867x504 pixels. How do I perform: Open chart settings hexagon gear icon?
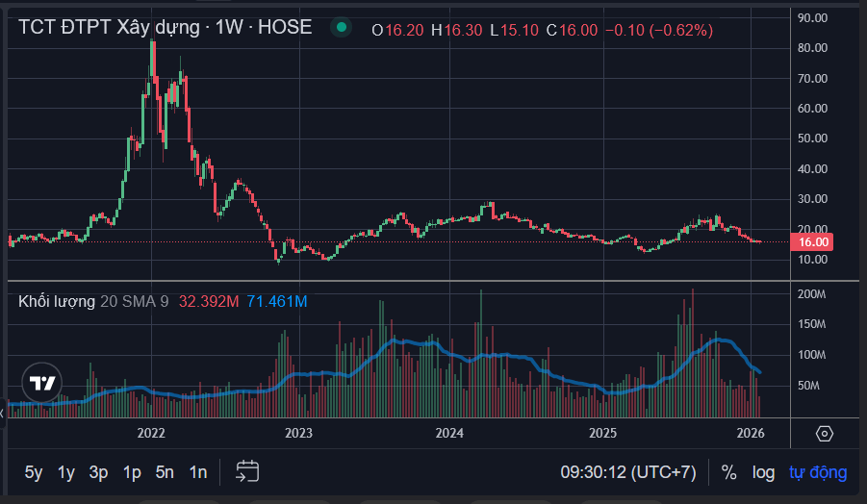[x=825, y=434]
